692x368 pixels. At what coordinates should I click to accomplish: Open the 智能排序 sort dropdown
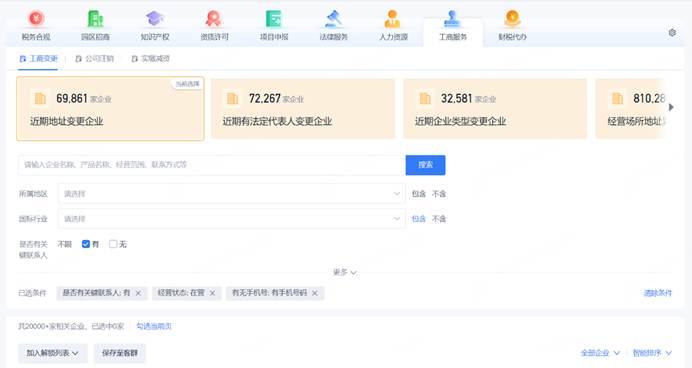click(652, 353)
